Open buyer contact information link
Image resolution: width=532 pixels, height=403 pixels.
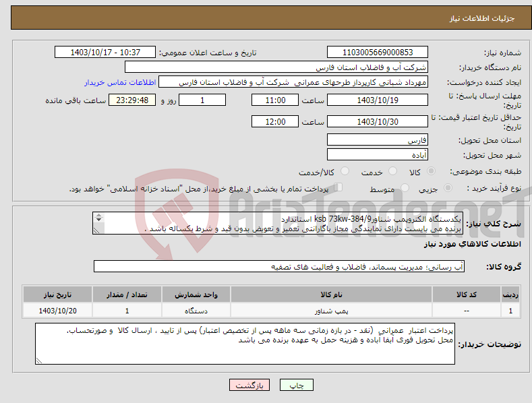pyautogui.click(x=120, y=82)
